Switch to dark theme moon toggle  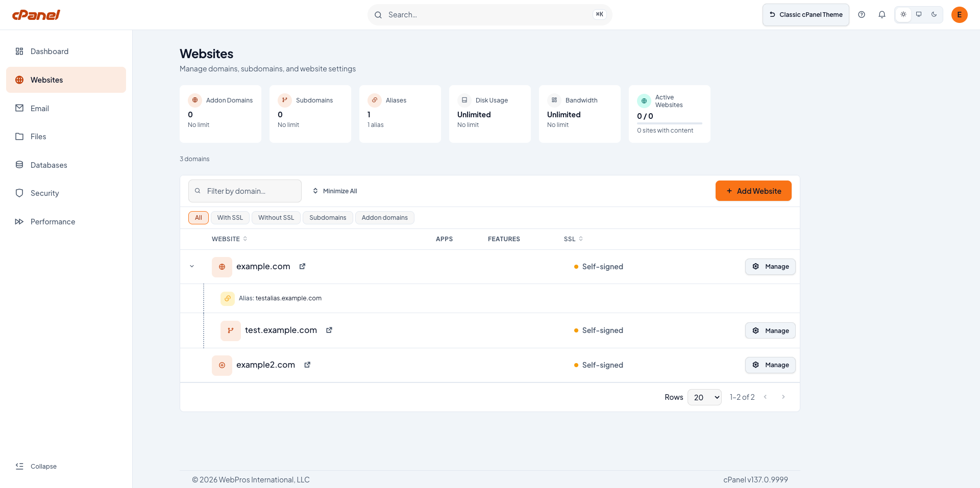click(934, 14)
